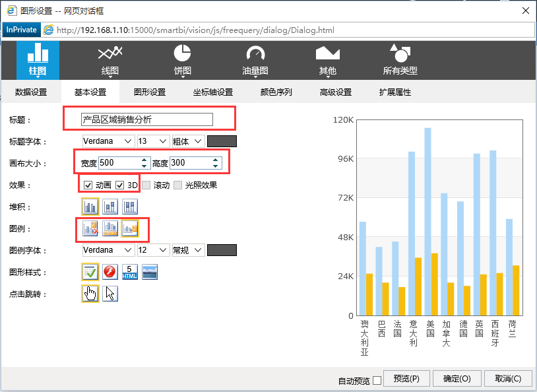Select the 其他 chart type

327,60
